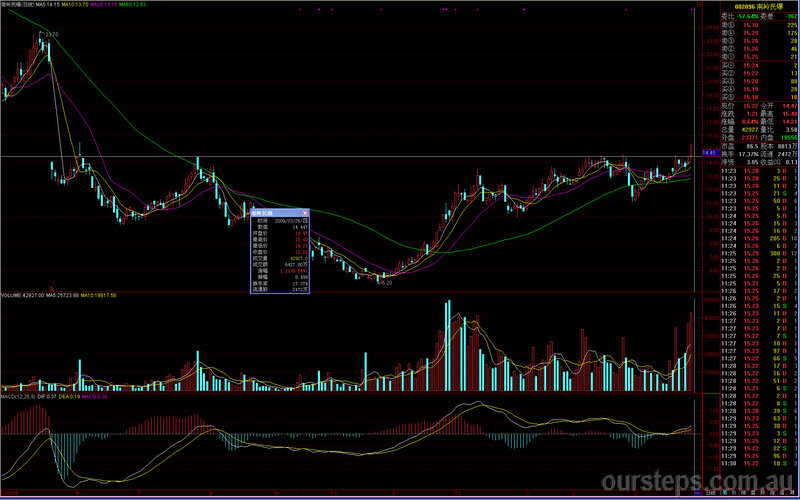Select the 最高 15.40 value in quote panel
This screenshot has width=800, height=500.
click(x=790, y=114)
